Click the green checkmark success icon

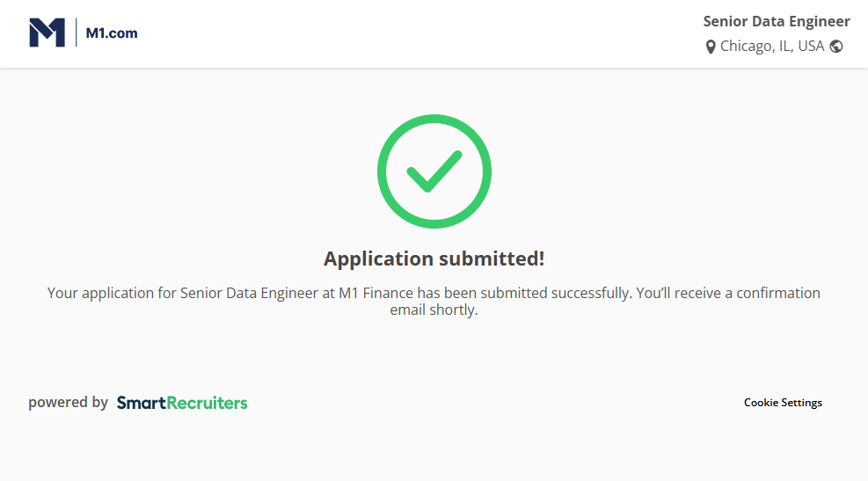coord(434,171)
